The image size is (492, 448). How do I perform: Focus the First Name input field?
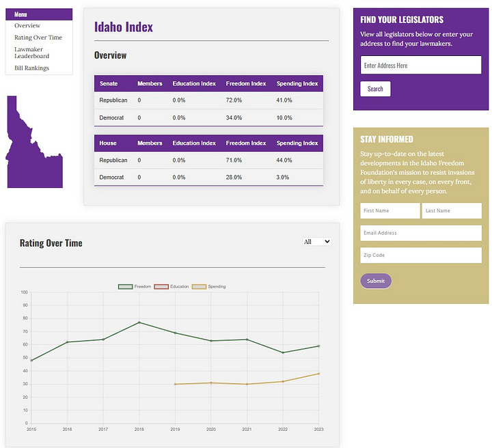[389, 210]
